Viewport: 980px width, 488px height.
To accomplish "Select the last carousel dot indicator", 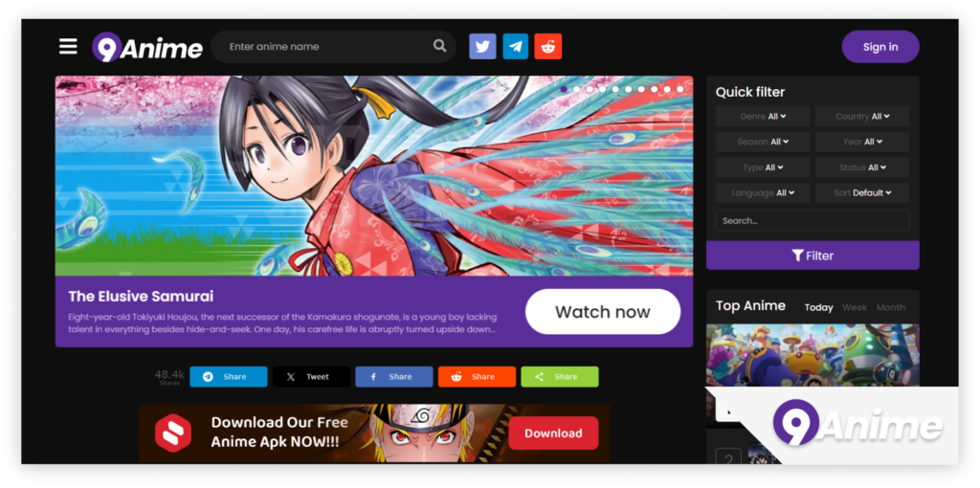I will [680, 89].
